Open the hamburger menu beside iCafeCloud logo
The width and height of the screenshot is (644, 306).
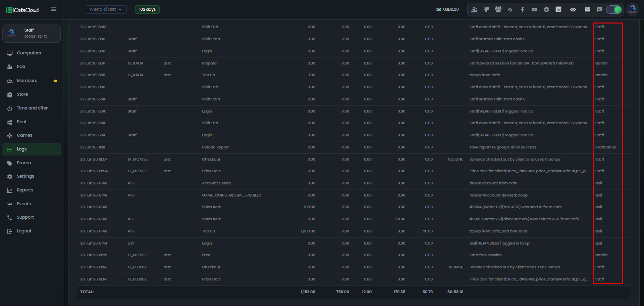click(x=54, y=9)
